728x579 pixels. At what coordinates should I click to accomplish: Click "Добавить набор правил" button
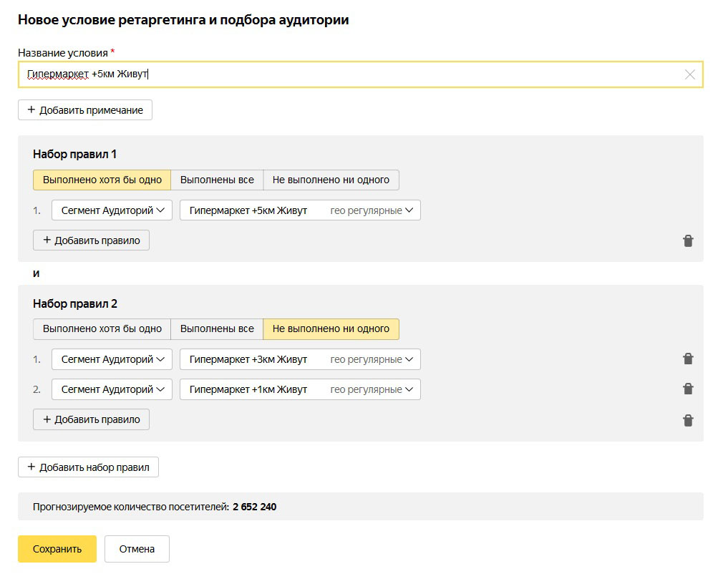coord(88,467)
